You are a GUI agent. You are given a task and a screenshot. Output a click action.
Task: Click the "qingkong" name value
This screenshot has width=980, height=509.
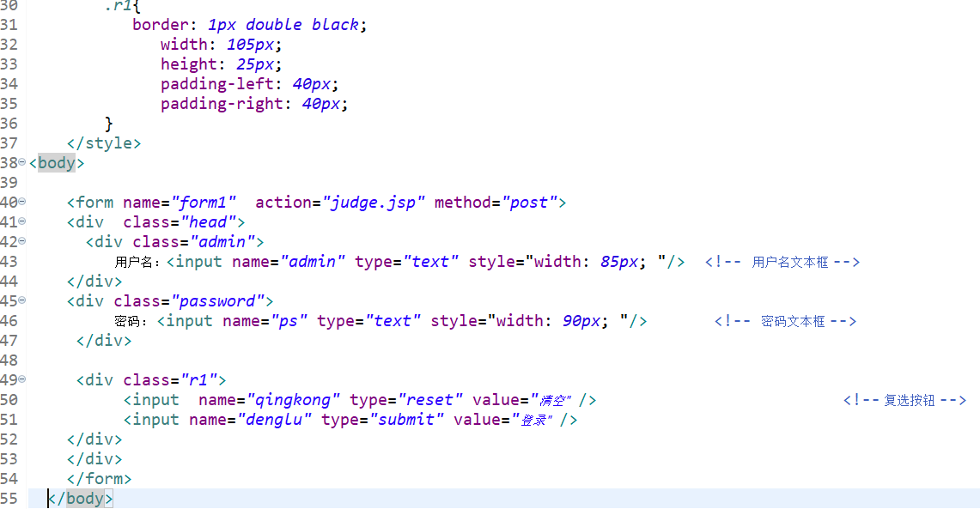(x=293, y=400)
